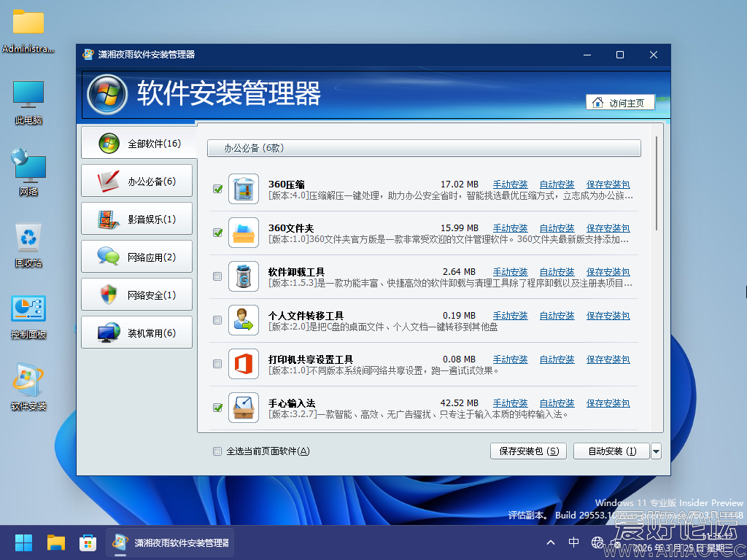Check 全选当前页面软件(A) checkbox
The width and height of the screenshot is (747, 560).
click(217, 451)
